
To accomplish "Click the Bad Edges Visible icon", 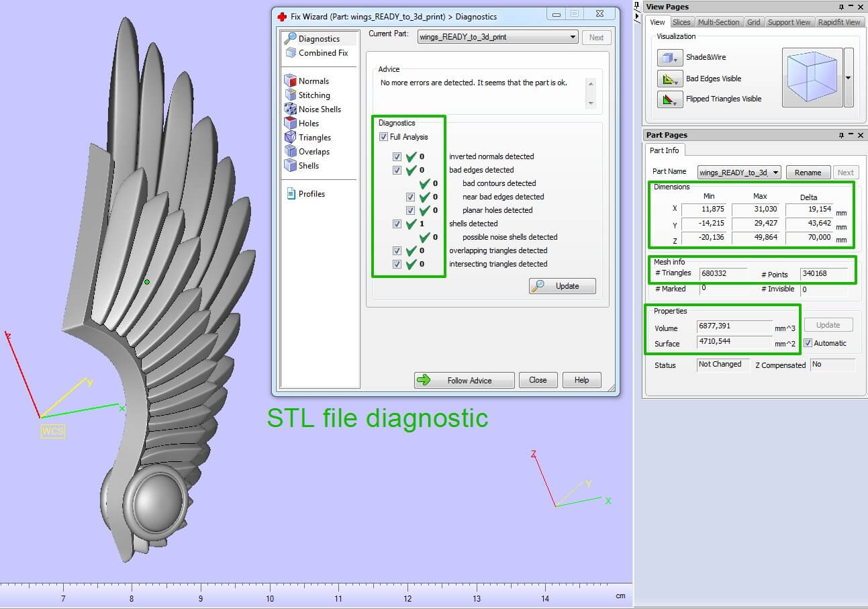I will 669,79.
